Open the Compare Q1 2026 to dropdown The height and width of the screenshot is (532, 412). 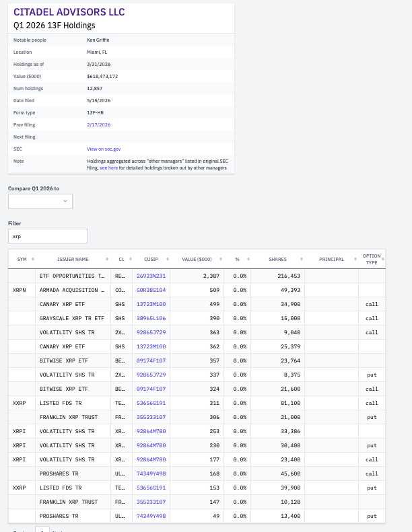pyautogui.click(x=40, y=201)
